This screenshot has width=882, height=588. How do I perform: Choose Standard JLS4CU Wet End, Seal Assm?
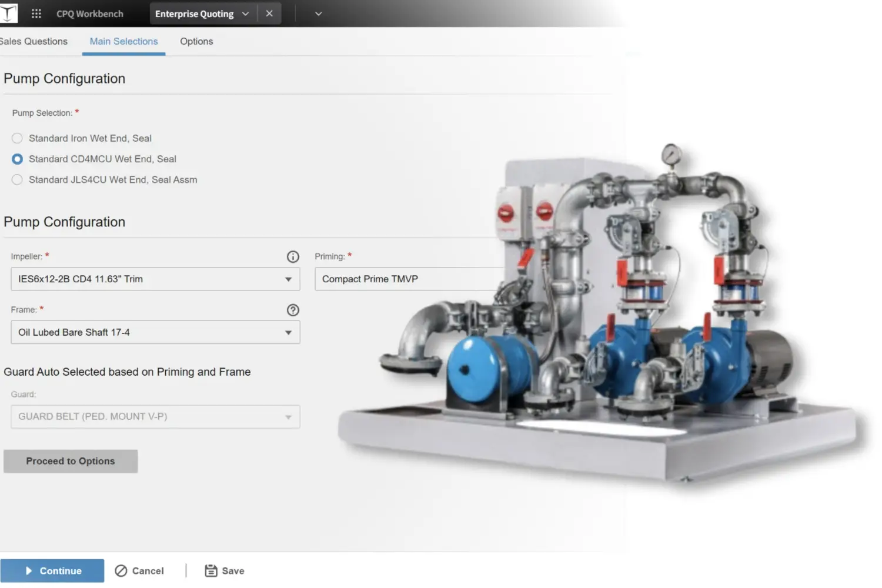click(x=17, y=179)
